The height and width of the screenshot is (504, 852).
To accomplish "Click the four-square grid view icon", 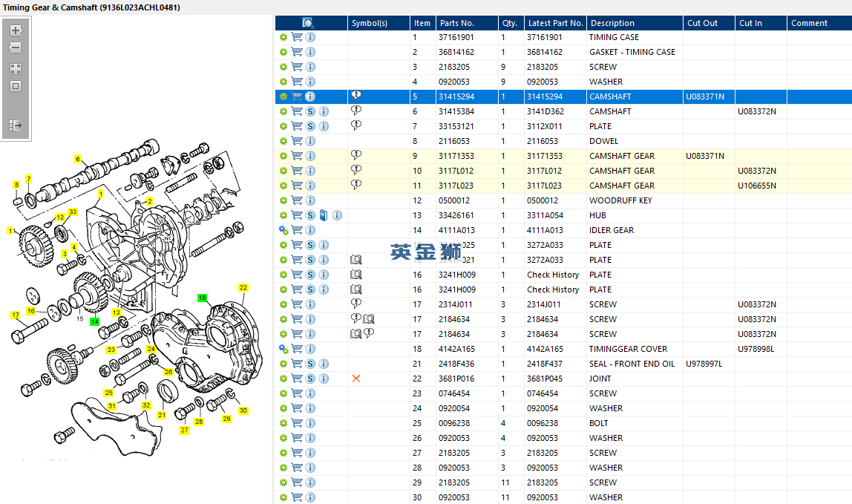I will pyautogui.click(x=15, y=68).
